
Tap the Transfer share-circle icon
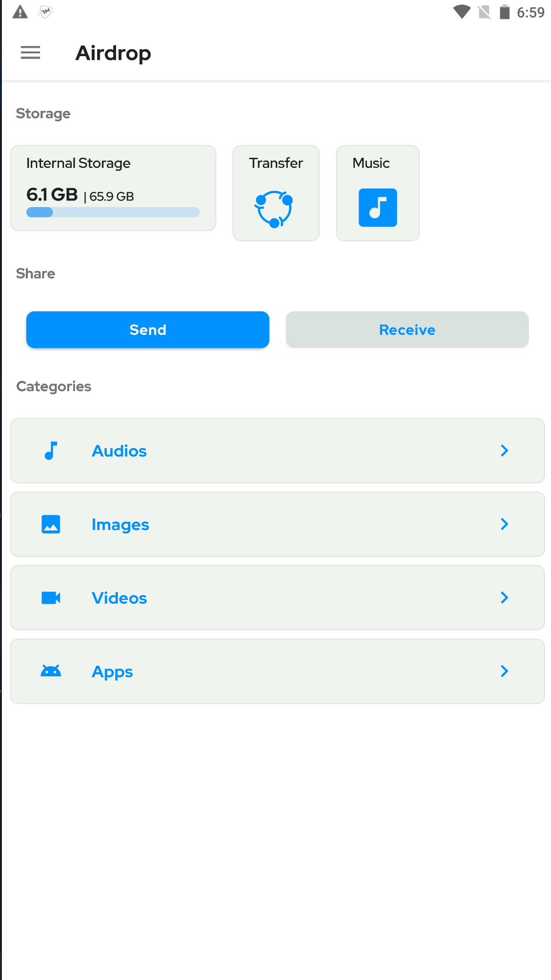click(274, 209)
